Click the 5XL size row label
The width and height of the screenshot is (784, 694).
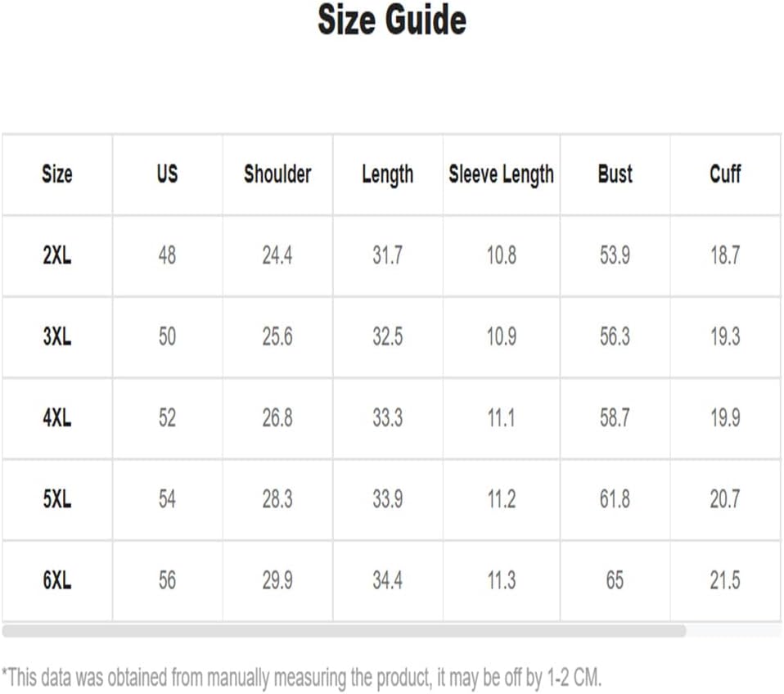click(x=56, y=499)
